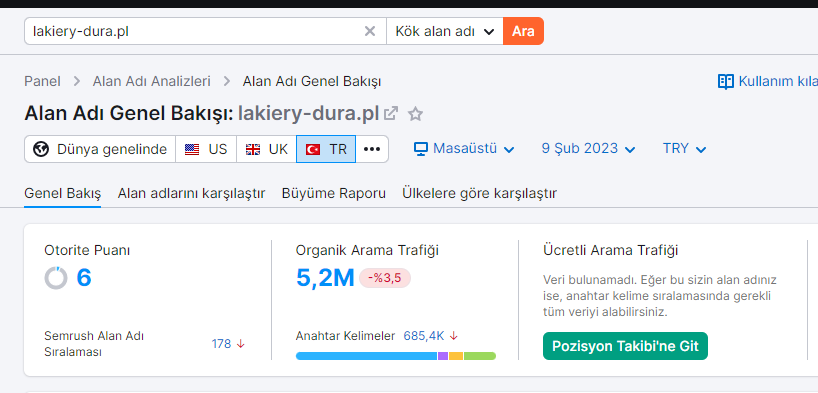Open the Alan adlarını karşılaştır tab
Viewport: 818px width, 393px height.
[191, 194]
